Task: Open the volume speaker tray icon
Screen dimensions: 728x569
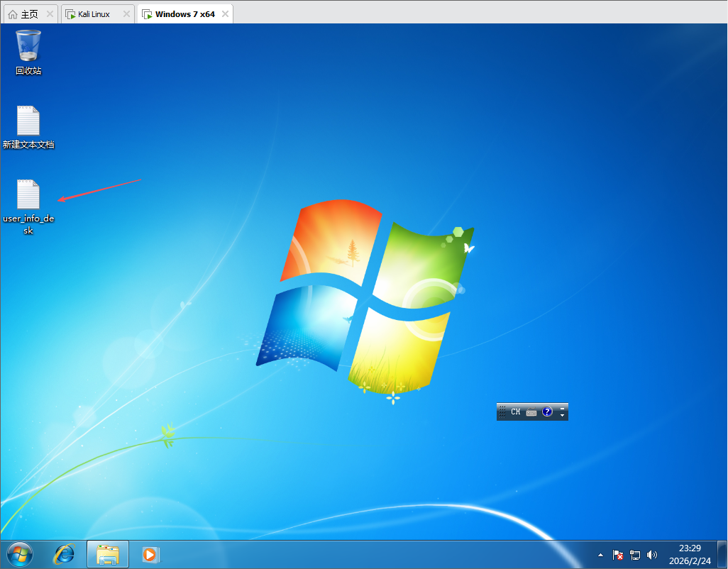Action: (652, 555)
